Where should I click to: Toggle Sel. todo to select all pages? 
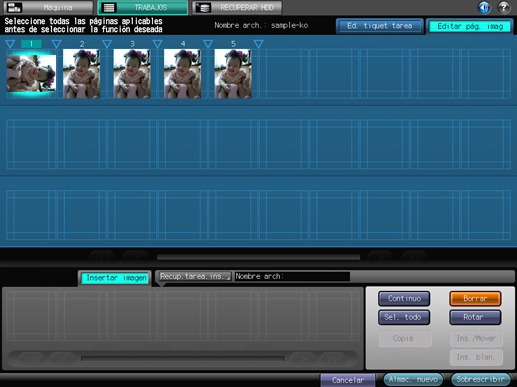pos(404,317)
